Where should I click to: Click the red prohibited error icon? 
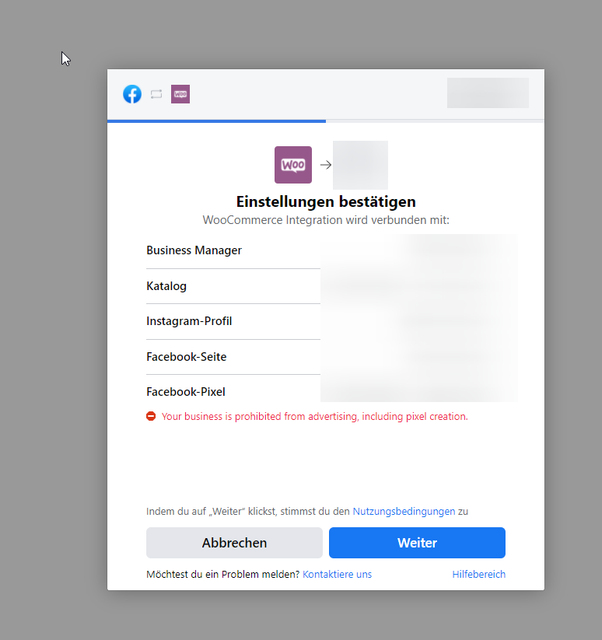point(151,416)
